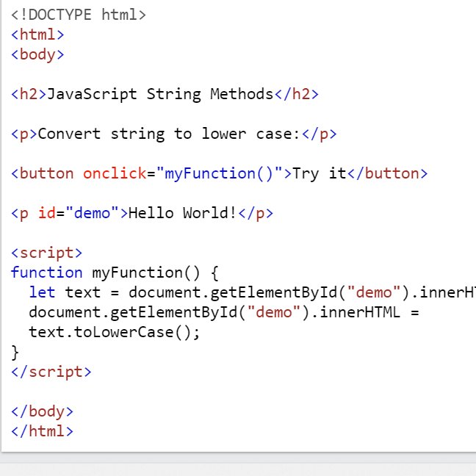The height and width of the screenshot is (476, 476).
Task: Click the heading text 'JavaScript String Methods'
Action: (x=160, y=94)
